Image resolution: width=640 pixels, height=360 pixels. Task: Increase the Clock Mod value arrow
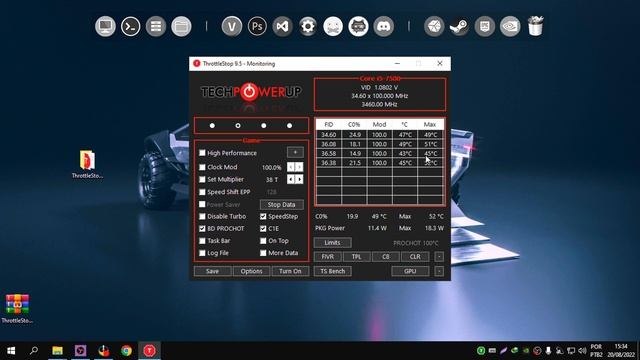click(x=300, y=167)
